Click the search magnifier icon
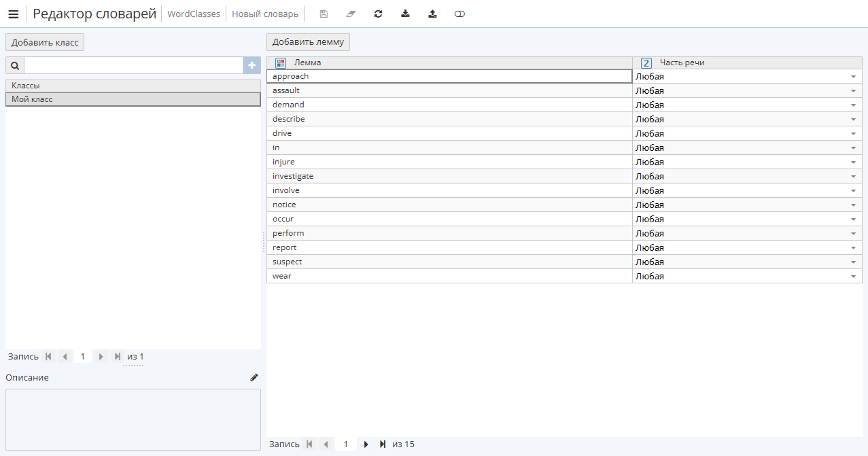The height and width of the screenshot is (456, 868). pyautogui.click(x=14, y=65)
